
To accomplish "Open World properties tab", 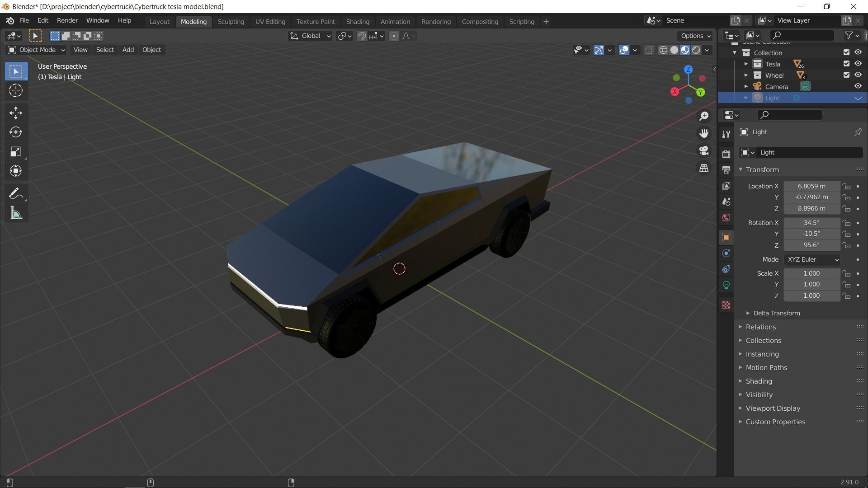I will click(726, 218).
